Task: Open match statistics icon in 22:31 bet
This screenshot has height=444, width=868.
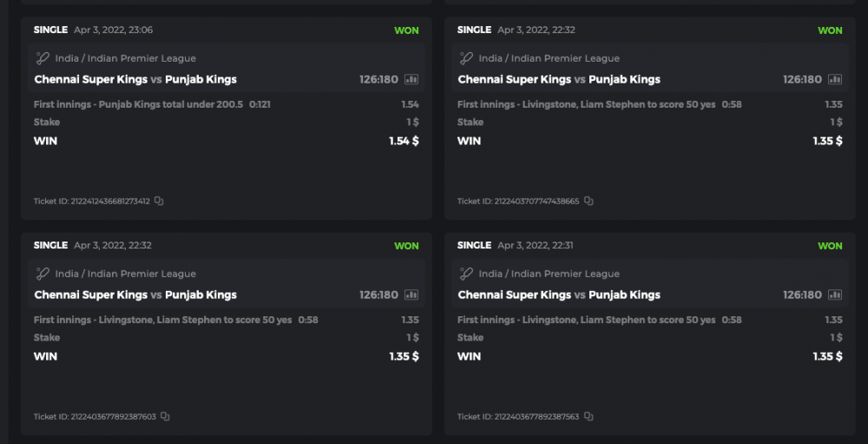Action: [x=835, y=295]
